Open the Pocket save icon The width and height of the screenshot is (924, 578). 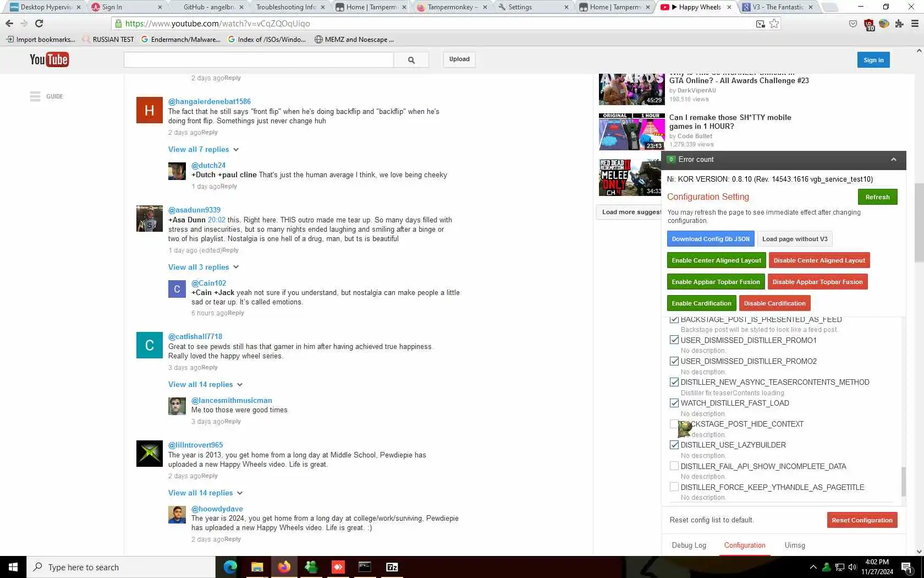[853, 24]
